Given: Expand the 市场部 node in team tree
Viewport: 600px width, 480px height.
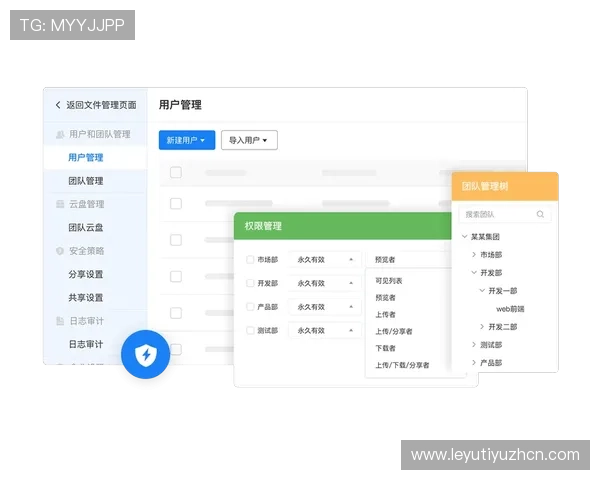Looking at the screenshot, I should coord(474,255).
